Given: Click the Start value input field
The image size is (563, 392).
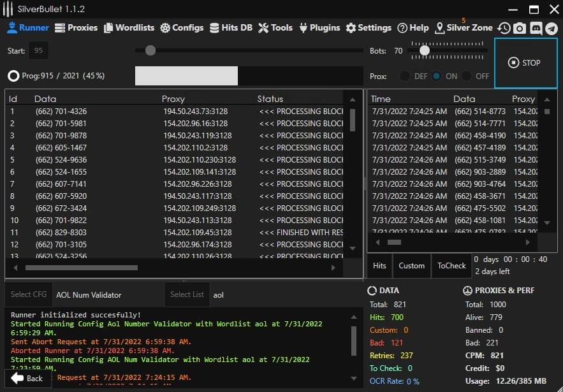Looking at the screenshot, I should [x=38, y=50].
